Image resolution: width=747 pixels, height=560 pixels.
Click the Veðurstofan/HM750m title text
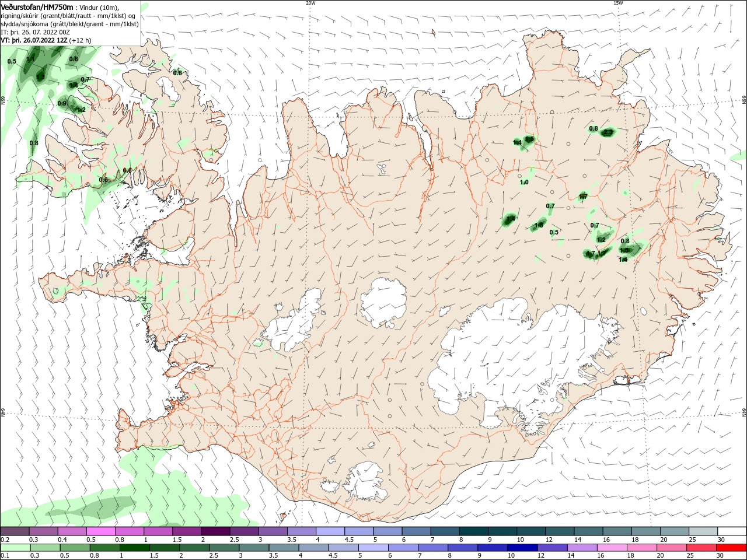tap(37, 7)
